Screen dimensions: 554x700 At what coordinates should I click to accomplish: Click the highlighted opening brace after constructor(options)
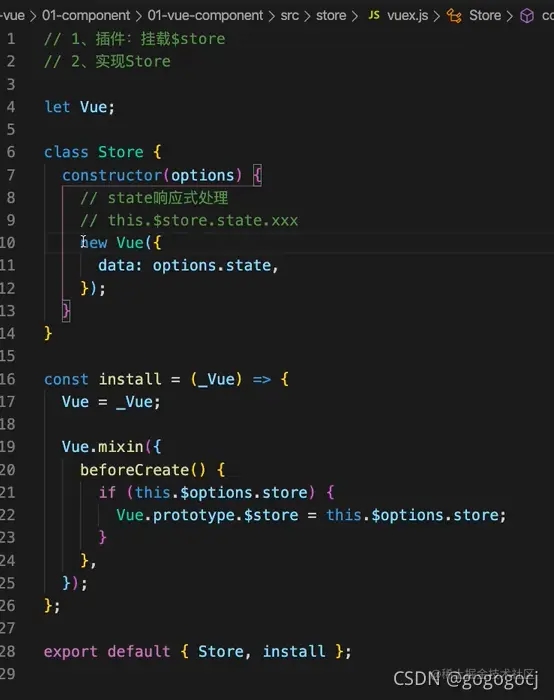tap(258, 175)
